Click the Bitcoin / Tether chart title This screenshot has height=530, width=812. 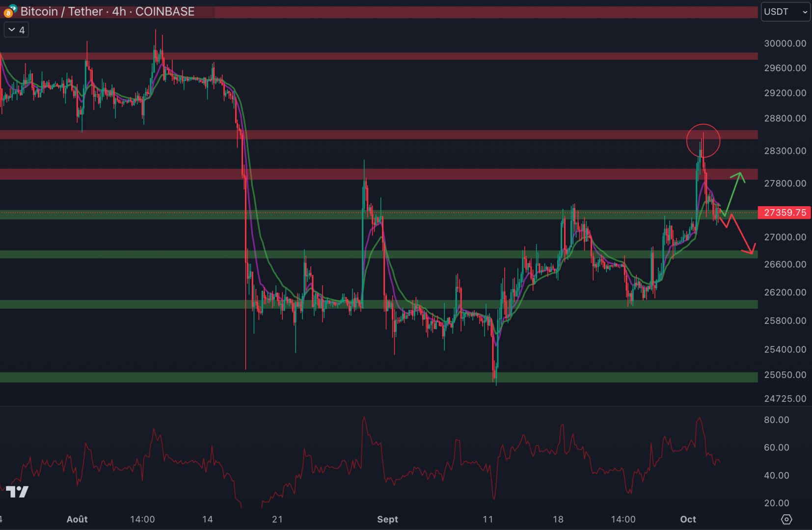pyautogui.click(x=107, y=11)
